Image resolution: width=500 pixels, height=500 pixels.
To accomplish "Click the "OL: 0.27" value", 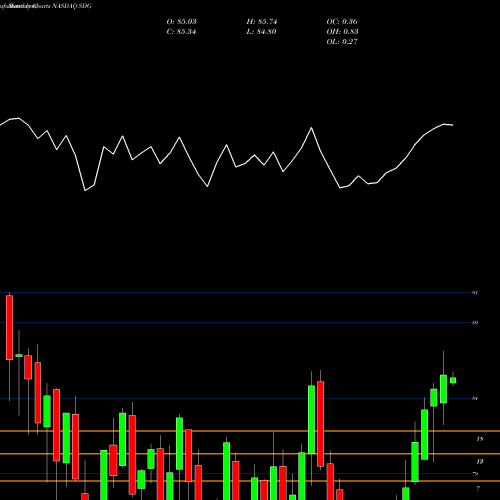I will pyautogui.click(x=342, y=42).
